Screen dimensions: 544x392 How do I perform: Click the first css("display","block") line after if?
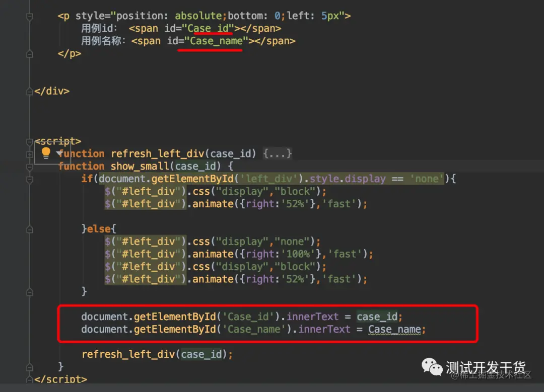coord(216,191)
